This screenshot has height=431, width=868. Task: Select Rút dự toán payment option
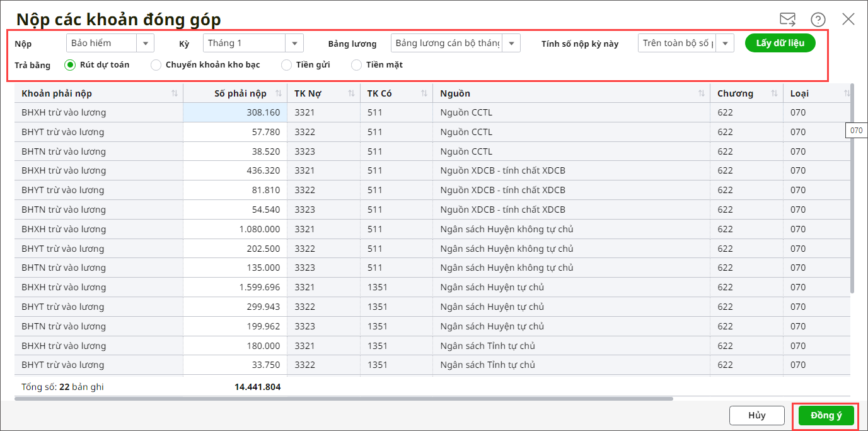click(x=70, y=64)
